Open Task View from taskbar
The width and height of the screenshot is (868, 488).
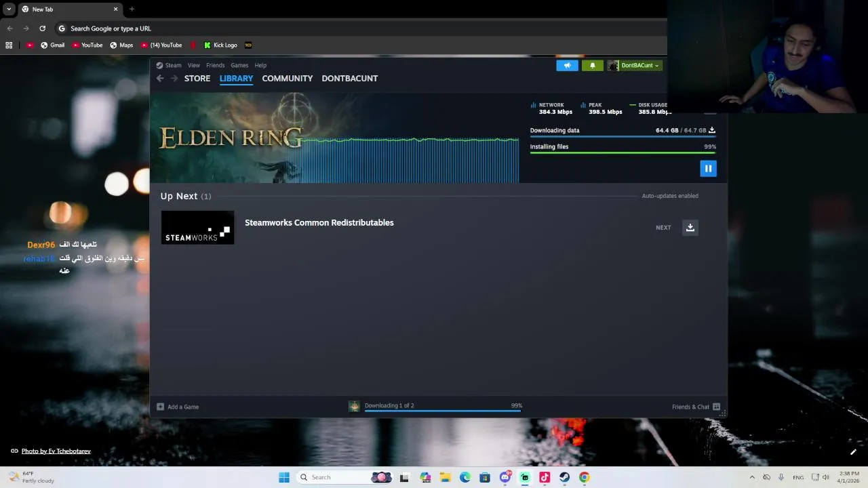click(x=404, y=477)
